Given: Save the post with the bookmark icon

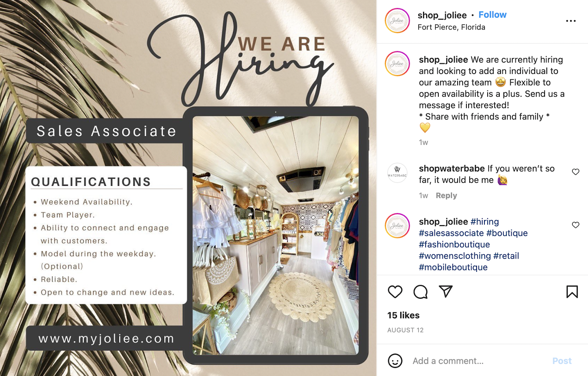Looking at the screenshot, I should [x=572, y=292].
